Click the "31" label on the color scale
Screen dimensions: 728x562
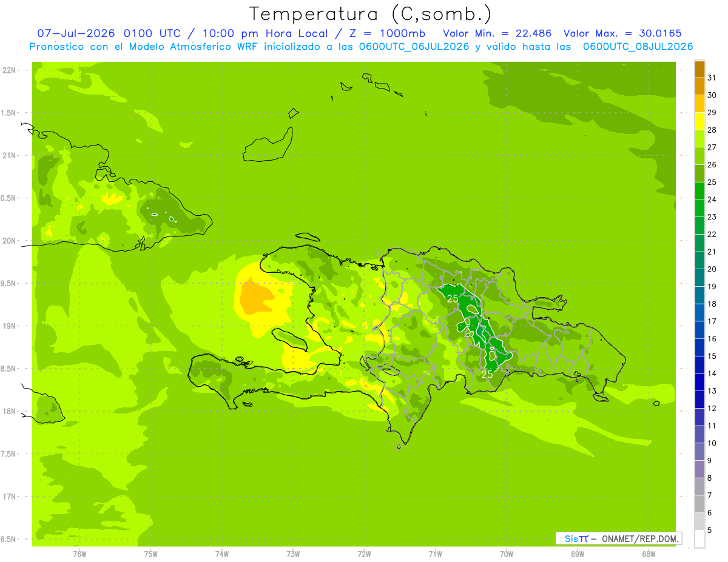[712, 78]
